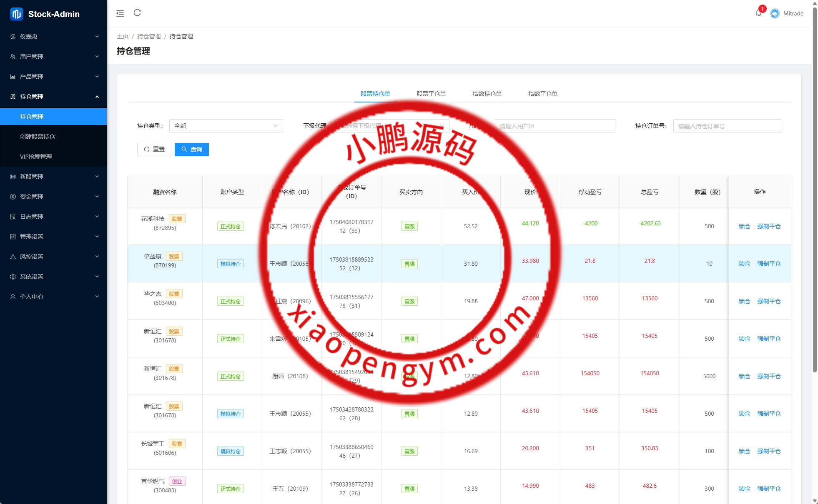Open 创建股票持仓 in the sidebar
Image resolution: width=818 pixels, height=504 pixels.
point(38,137)
